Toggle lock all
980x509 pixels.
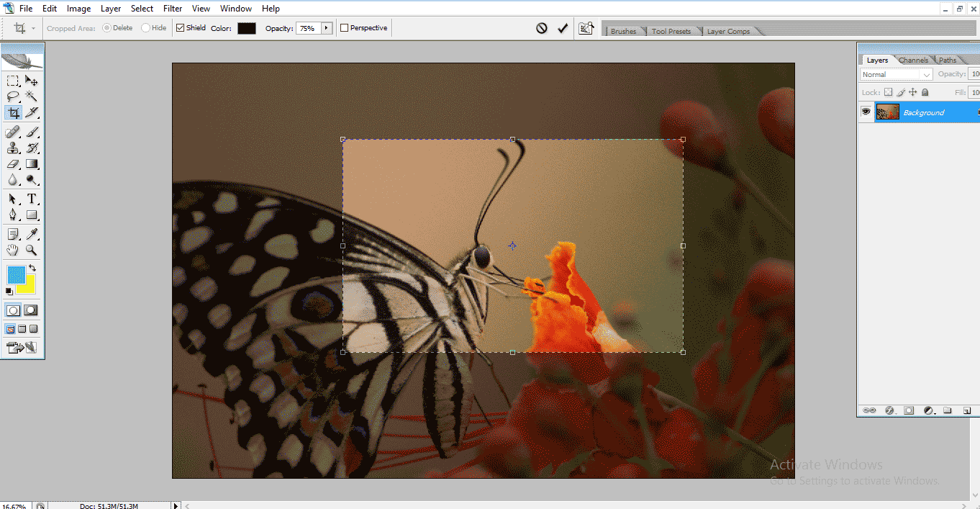[925, 92]
